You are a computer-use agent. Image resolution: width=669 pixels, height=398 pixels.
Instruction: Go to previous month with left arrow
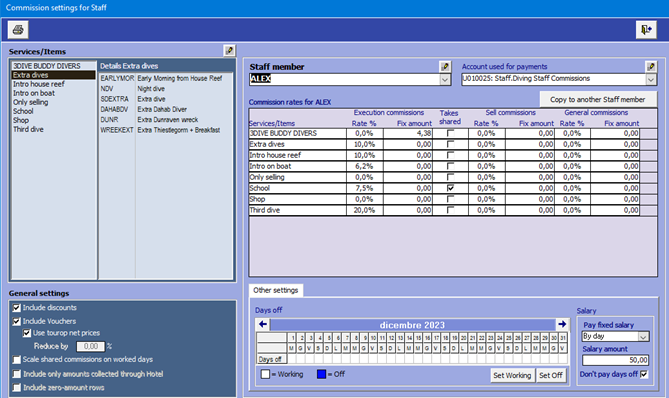click(263, 325)
